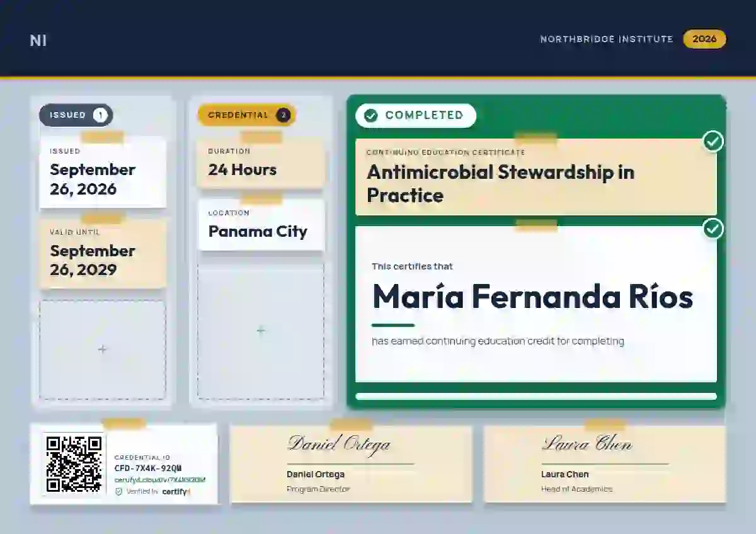Select the CREDENTIAL column header pill
The width and height of the screenshot is (756, 534).
246,115
